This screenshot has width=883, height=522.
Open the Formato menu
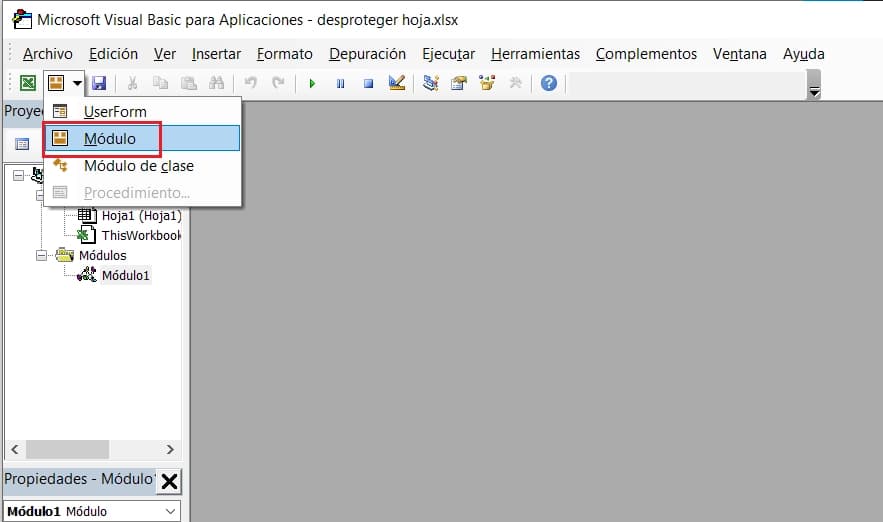[x=284, y=53]
